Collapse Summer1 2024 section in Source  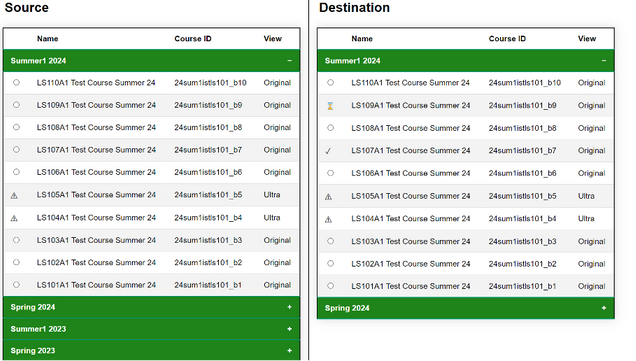pyautogui.click(x=289, y=60)
